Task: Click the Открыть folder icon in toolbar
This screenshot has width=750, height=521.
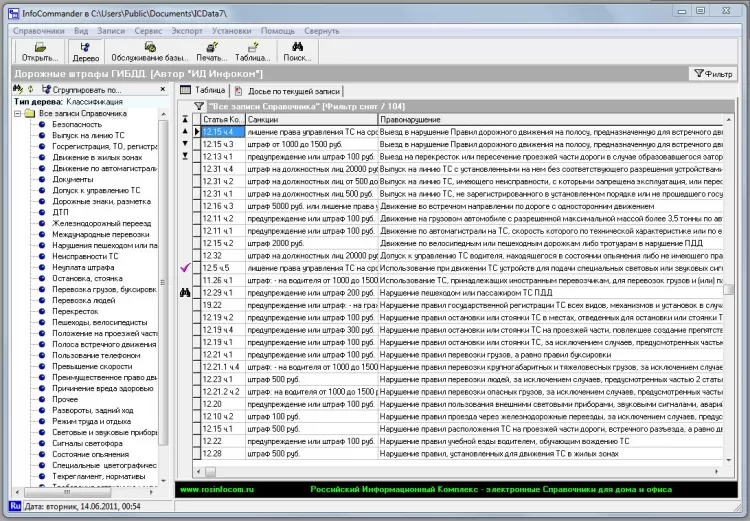Action: [40, 51]
